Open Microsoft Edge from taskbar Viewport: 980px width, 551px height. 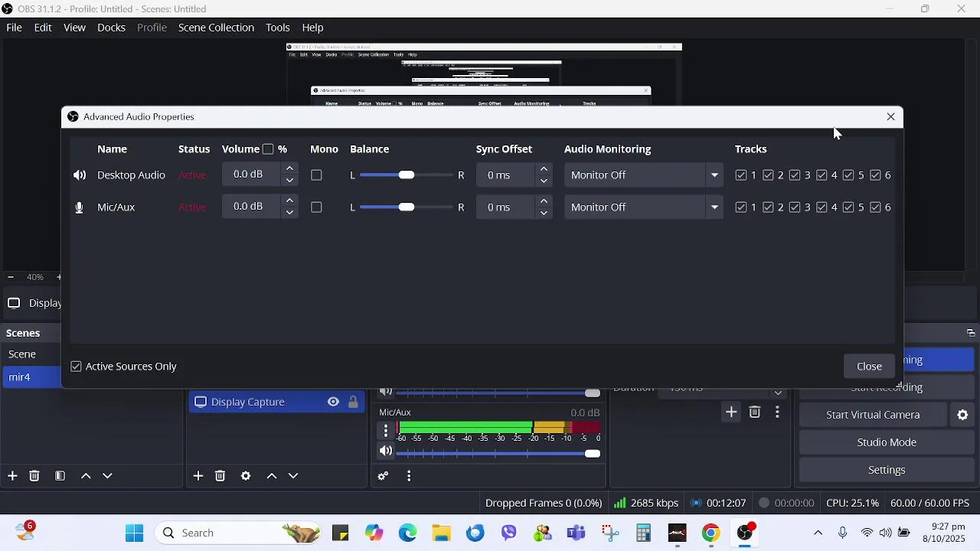click(x=407, y=533)
